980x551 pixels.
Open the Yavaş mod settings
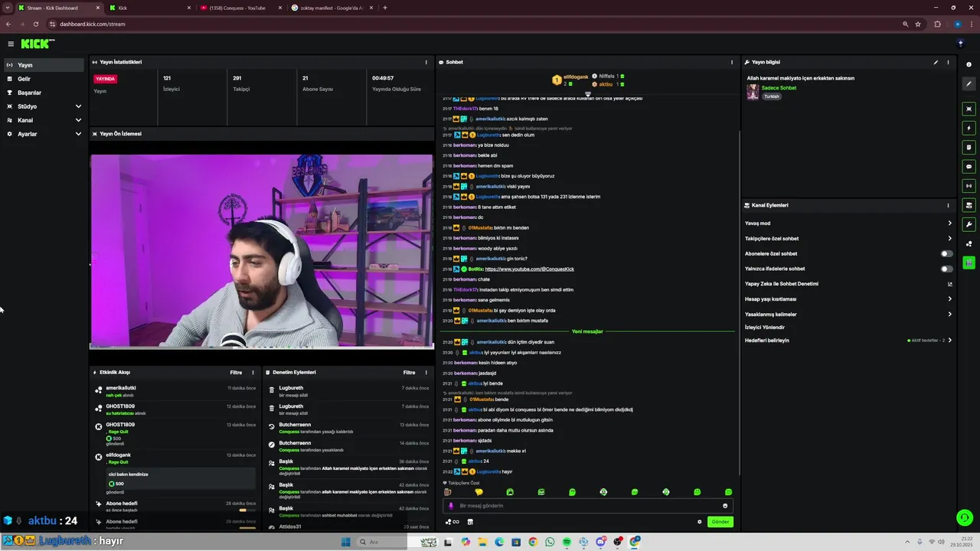coord(848,223)
